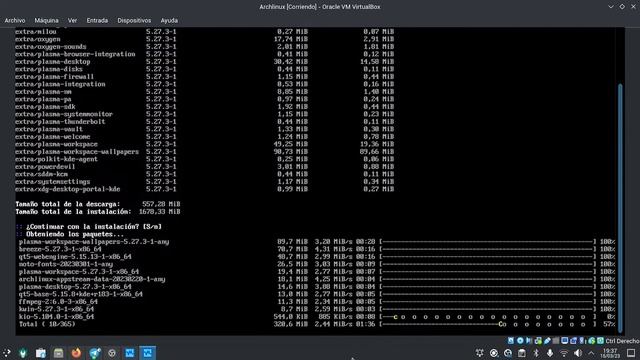Click the breeze-5.27.3-1-x86_64 download row
This screenshot has width=640, height=360.
(316, 249)
